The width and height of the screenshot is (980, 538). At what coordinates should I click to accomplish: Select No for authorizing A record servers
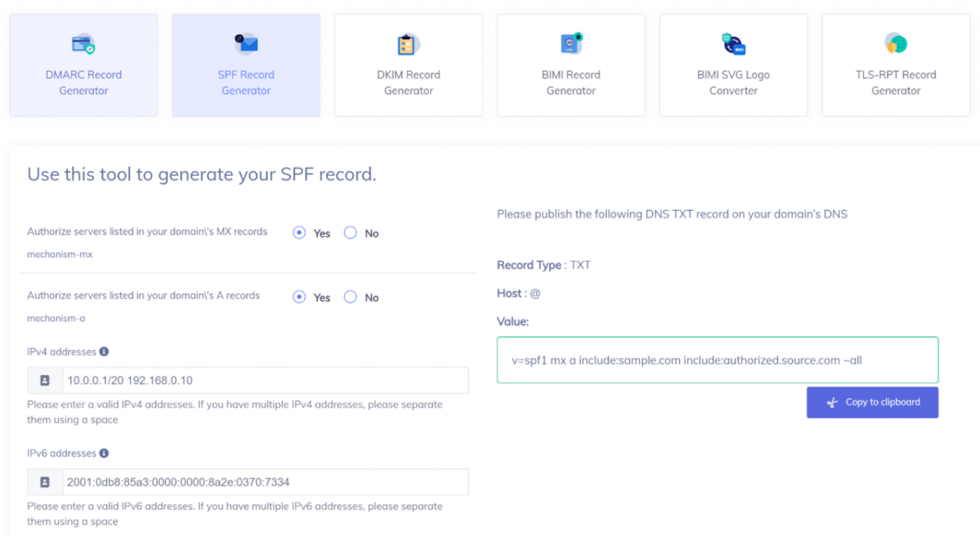coord(350,296)
